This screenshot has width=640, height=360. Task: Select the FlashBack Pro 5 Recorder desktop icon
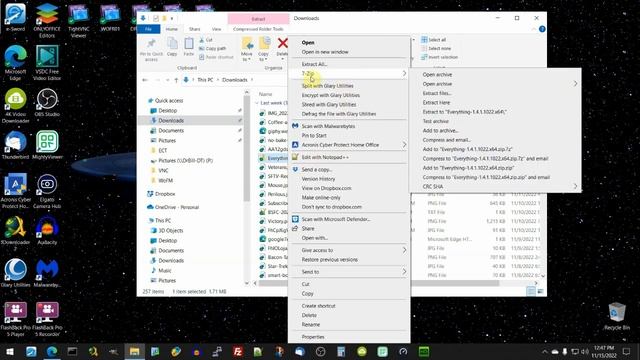[47, 319]
